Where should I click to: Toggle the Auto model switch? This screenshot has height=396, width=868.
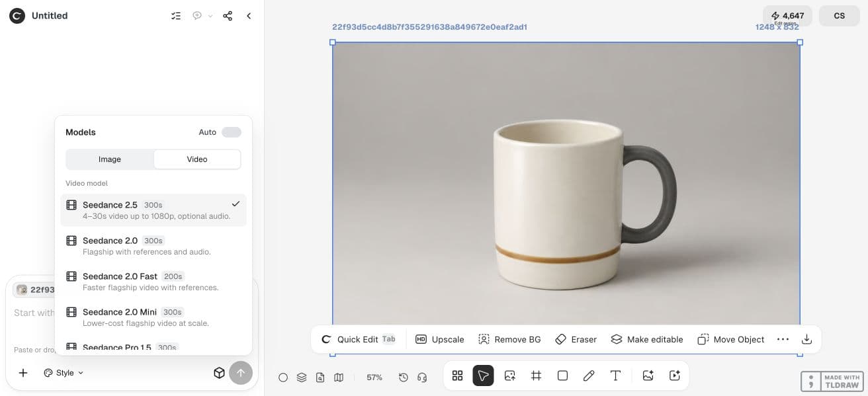pyautogui.click(x=232, y=132)
